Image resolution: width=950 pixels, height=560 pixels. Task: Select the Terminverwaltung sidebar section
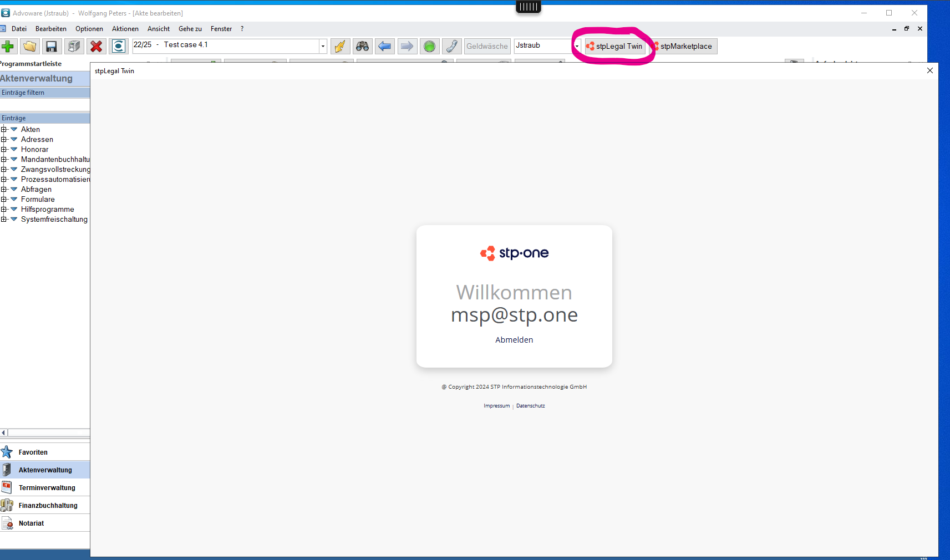pos(45,487)
